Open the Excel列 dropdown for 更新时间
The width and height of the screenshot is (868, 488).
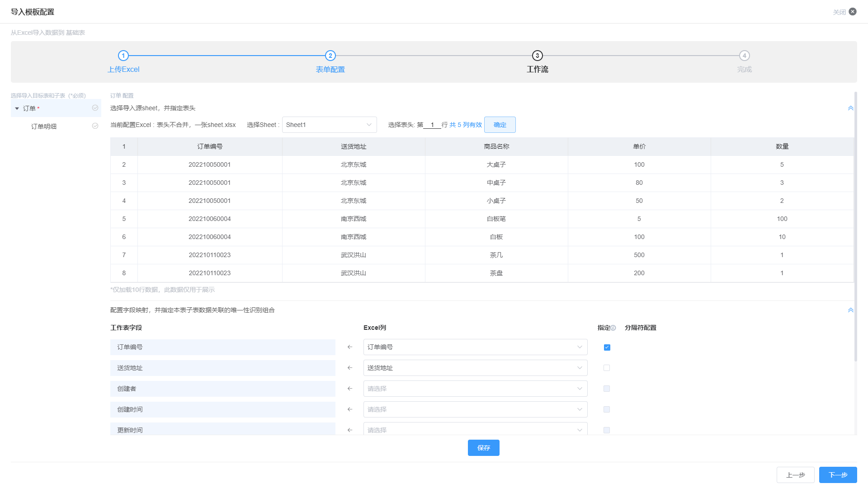(x=475, y=429)
